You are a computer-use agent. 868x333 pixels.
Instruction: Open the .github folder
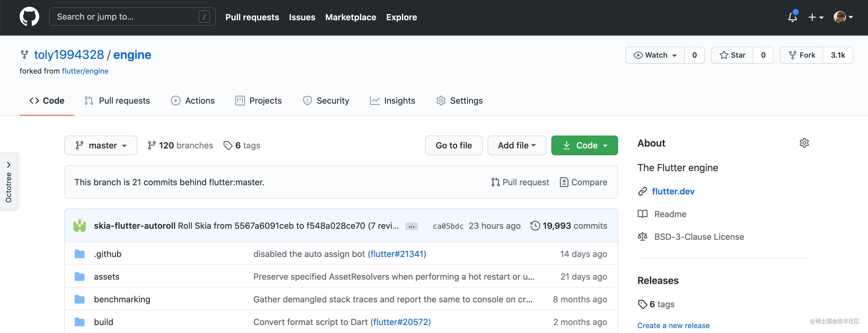click(x=108, y=254)
